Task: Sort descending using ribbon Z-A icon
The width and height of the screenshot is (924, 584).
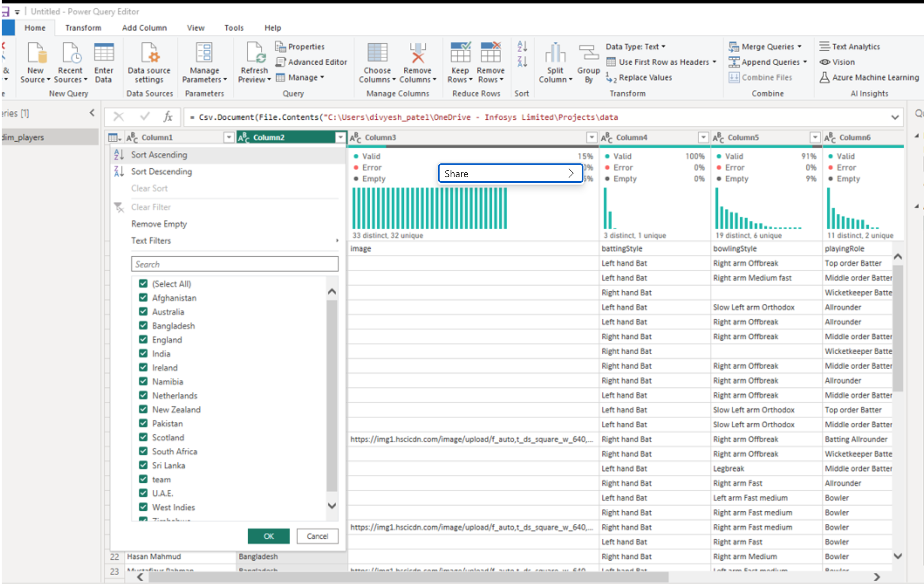Action: point(522,62)
